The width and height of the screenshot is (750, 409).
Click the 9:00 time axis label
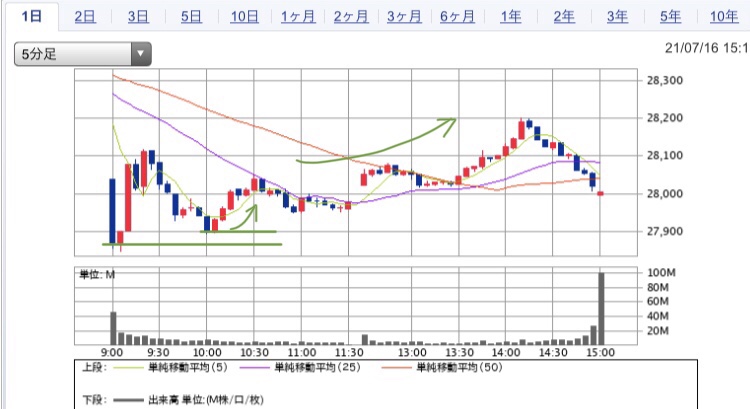pyautogui.click(x=112, y=353)
